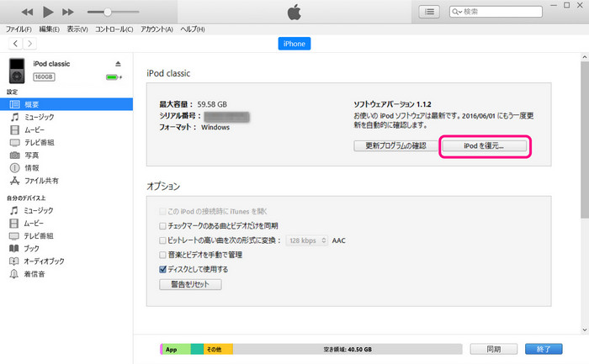Go back with the left chevron
The image size is (589, 364).
coord(15,44)
